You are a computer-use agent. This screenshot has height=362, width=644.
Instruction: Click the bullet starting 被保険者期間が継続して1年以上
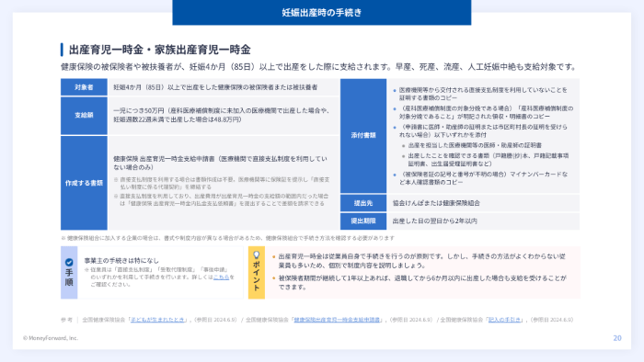(422, 282)
